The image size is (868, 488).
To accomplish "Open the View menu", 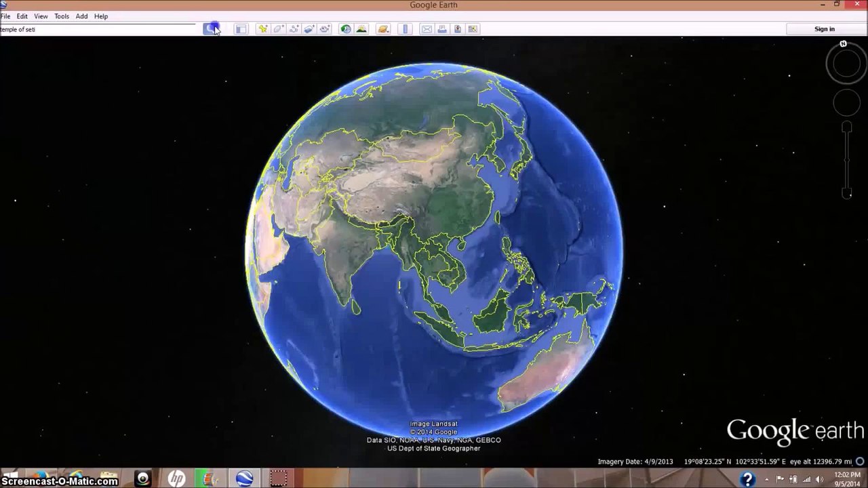I will [41, 16].
